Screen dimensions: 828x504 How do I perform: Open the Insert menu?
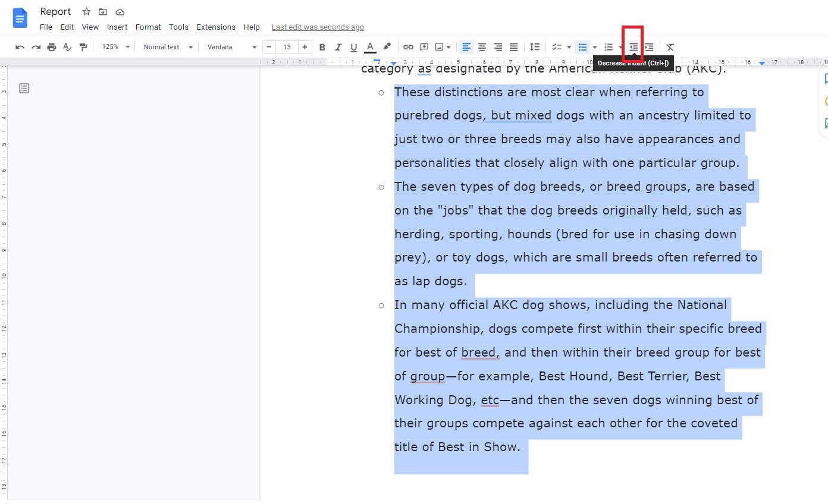(x=117, y=27)
